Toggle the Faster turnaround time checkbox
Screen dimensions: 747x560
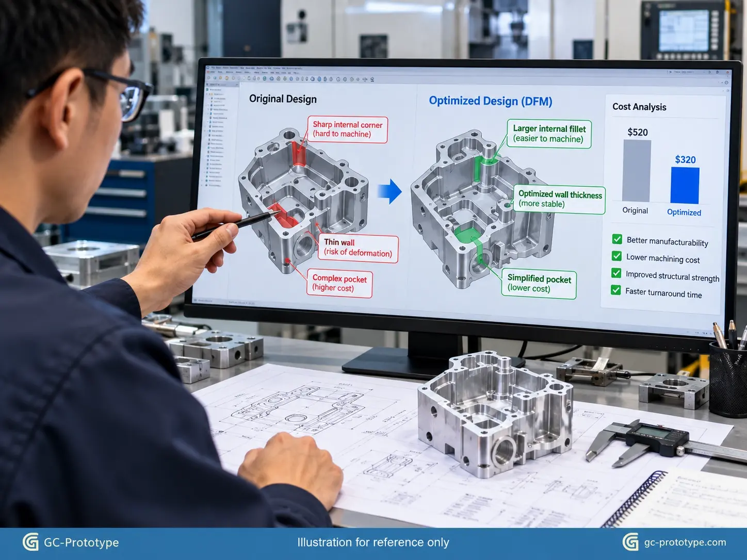click(x=615, y=290)
